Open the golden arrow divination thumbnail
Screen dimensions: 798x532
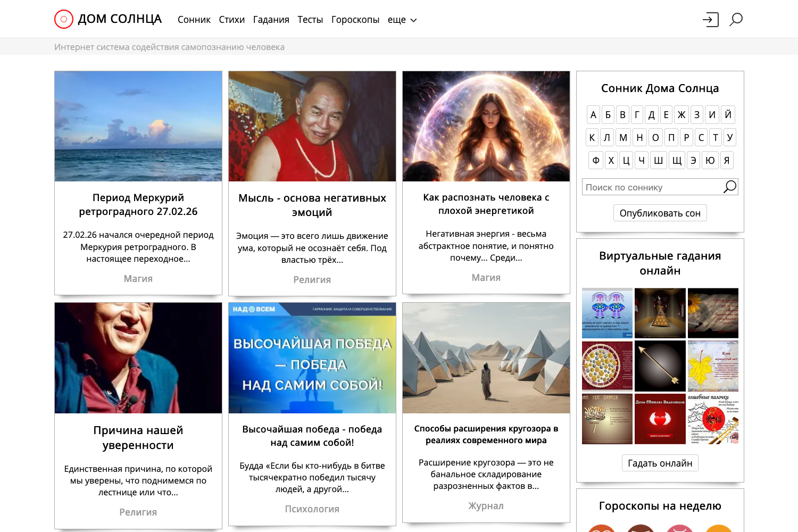coord(660,366)
